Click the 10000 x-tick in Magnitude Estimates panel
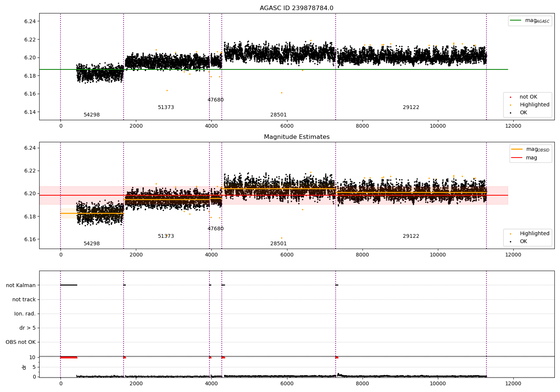This screenshot has width=560, height=392. pos(438,255)
